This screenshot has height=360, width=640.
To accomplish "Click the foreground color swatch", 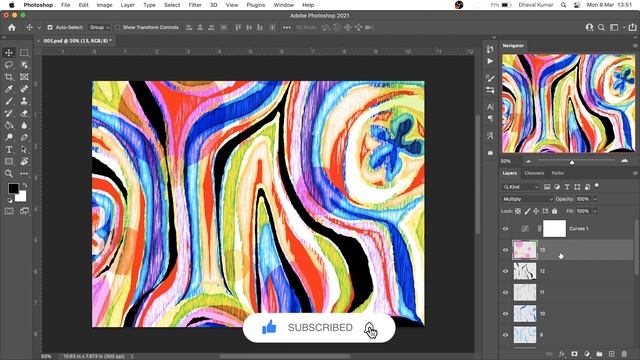I will coord(13,188).
